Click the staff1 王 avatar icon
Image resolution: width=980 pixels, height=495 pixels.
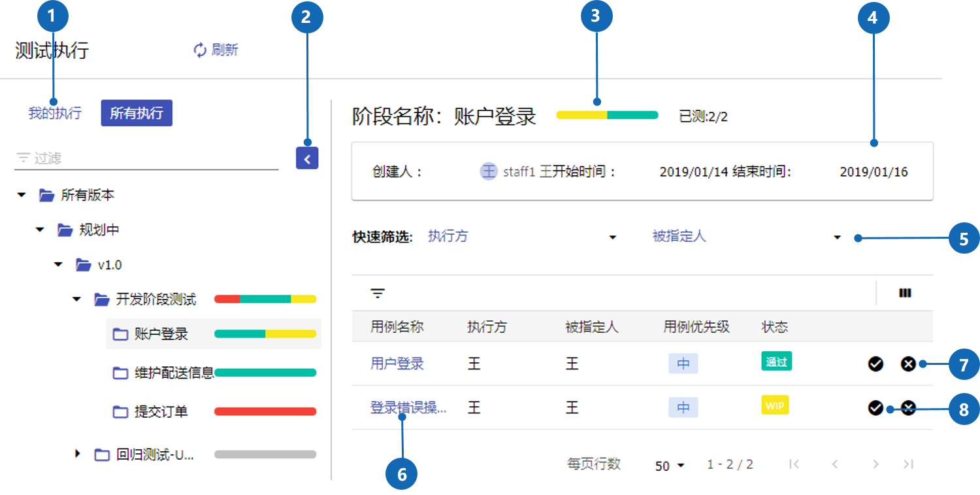[489, 171]
